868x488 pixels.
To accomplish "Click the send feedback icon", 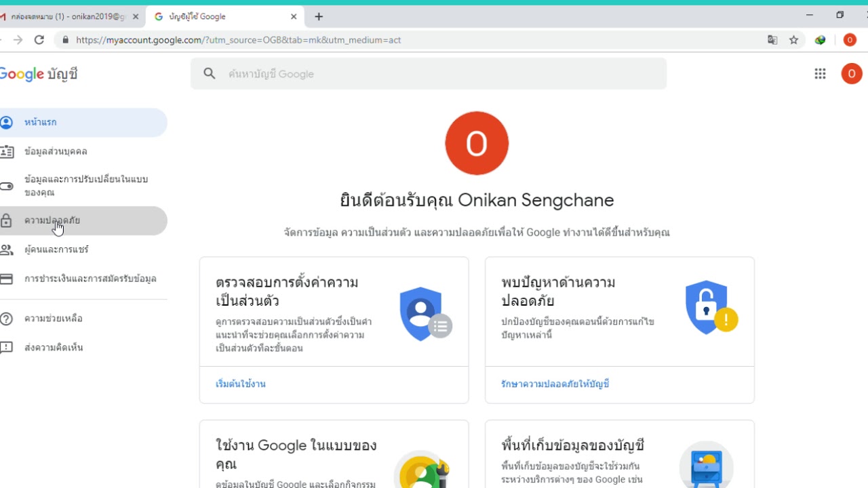I will pos(6,348).
